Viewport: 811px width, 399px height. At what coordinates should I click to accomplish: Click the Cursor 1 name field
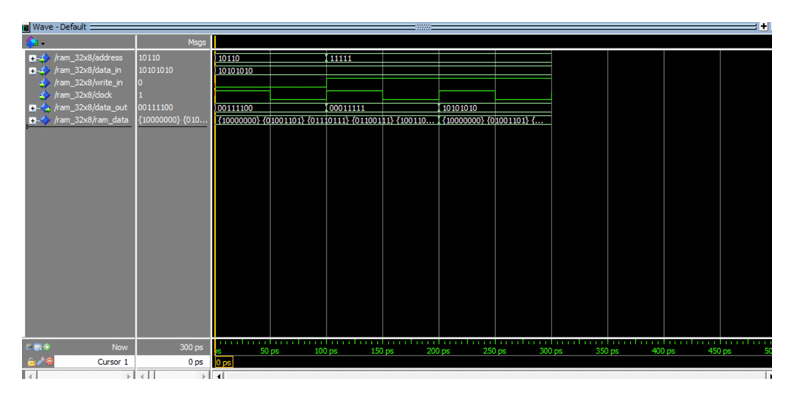pyautogui.click(x=94, y=362)
